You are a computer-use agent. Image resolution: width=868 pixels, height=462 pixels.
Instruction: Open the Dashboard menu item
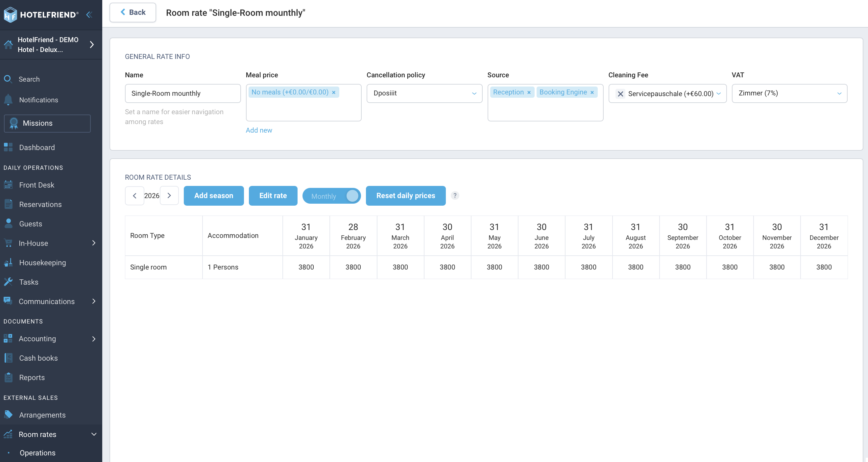point(37,147)
